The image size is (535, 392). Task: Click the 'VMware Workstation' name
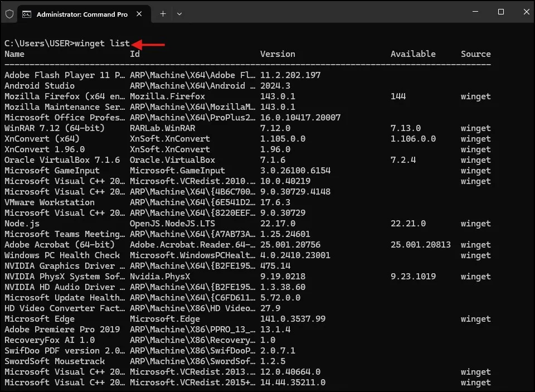pos(50,202)
